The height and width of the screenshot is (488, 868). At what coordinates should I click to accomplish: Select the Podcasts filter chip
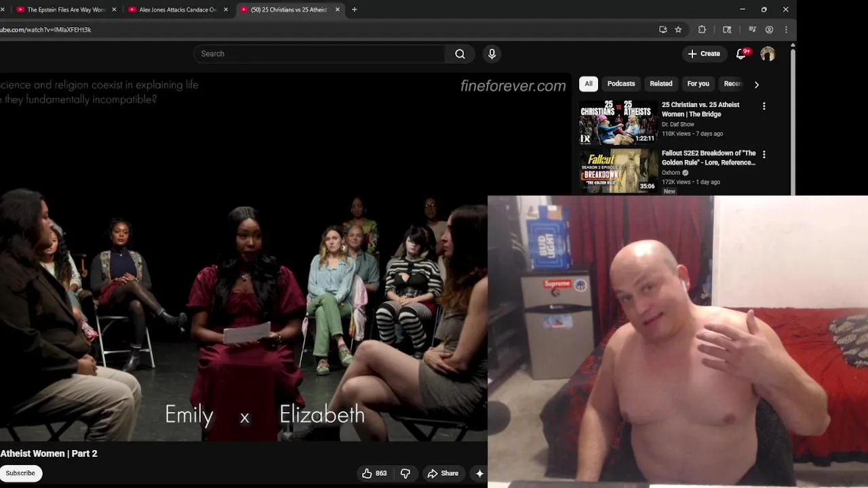(x=621, y=84)
